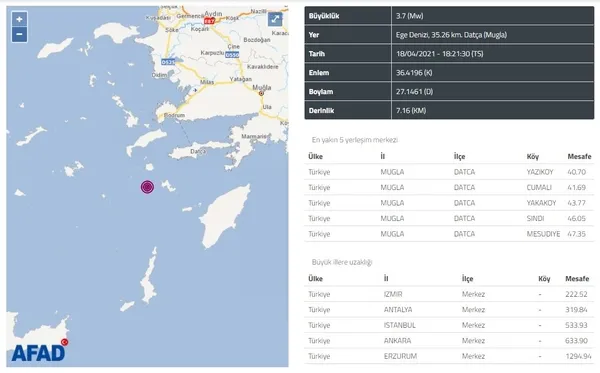
Task: Click the magenta earthquake epicenter marker
Action: tap(147, 187)
